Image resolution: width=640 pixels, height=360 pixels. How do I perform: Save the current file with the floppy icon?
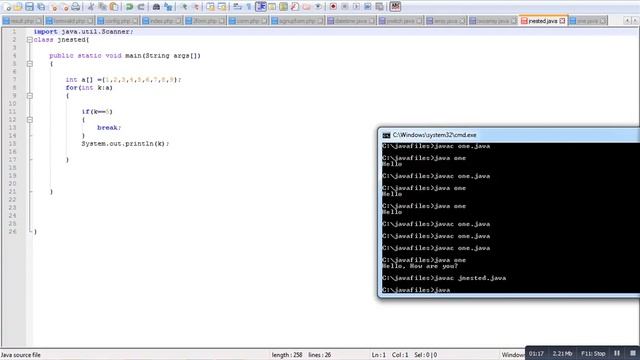coord(29,7)
